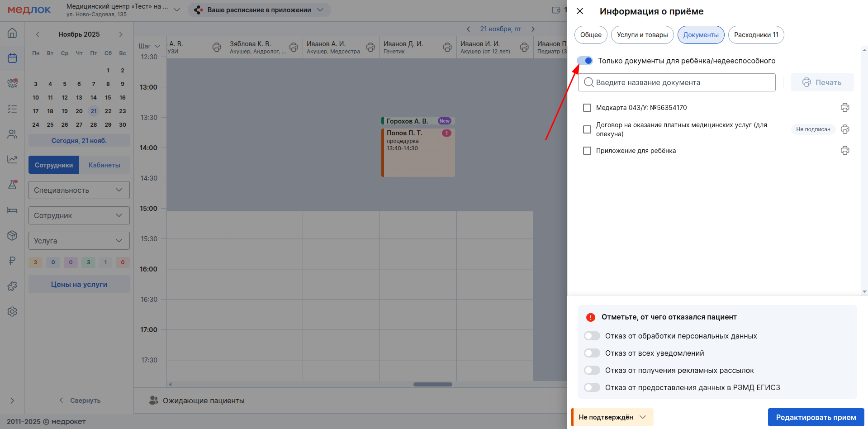
Task: Open the analytics chart icon in sidebar
Action: click(12, 159)
